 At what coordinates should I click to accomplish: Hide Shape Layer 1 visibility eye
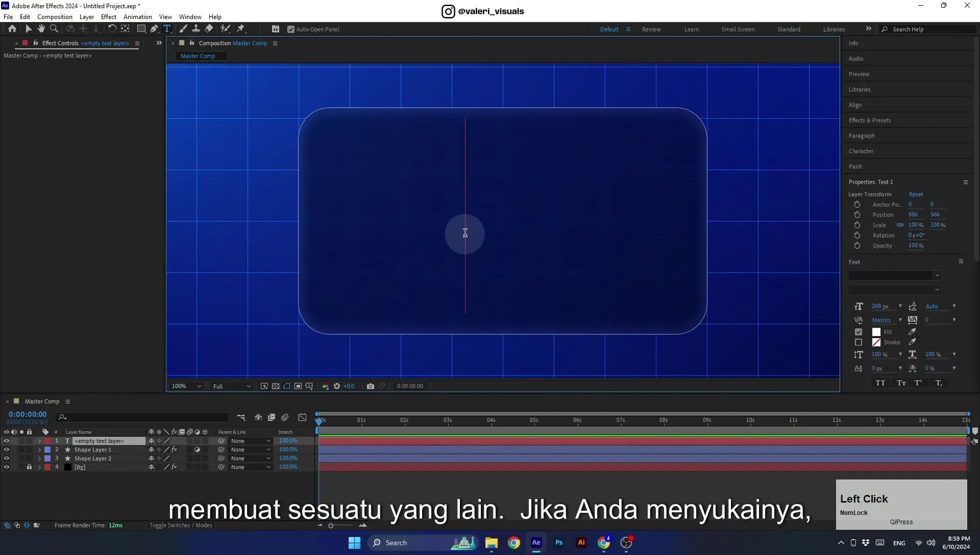6,449
